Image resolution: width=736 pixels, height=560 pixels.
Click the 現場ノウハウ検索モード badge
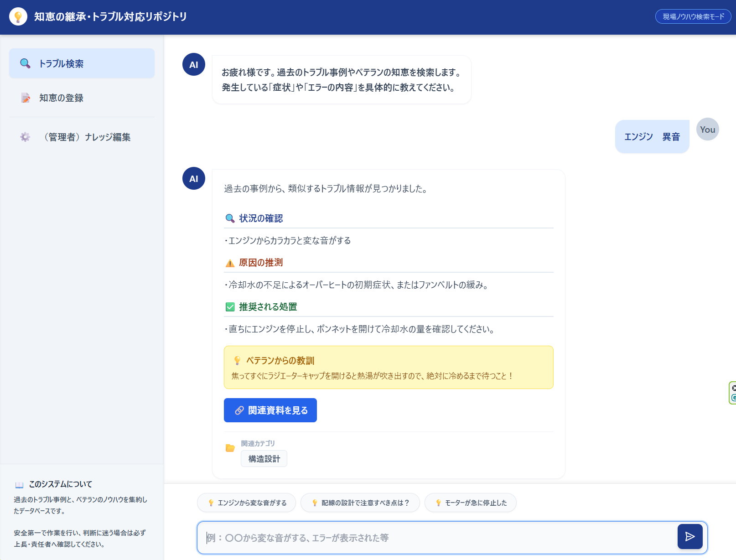coord(693,16)
